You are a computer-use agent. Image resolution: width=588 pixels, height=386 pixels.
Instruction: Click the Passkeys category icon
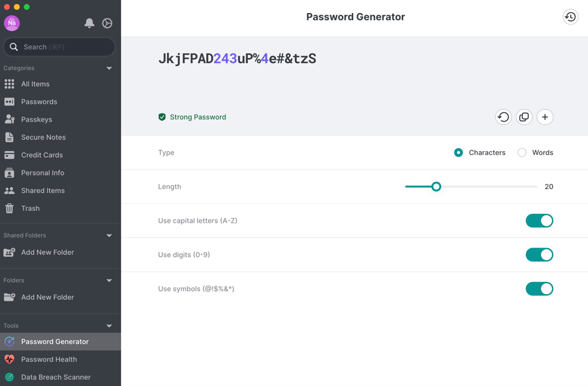tap(9, 119)
